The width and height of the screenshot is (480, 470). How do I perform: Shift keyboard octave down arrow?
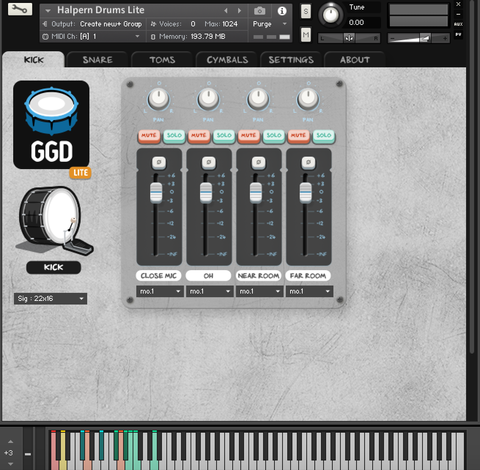(x=10, y=464)
